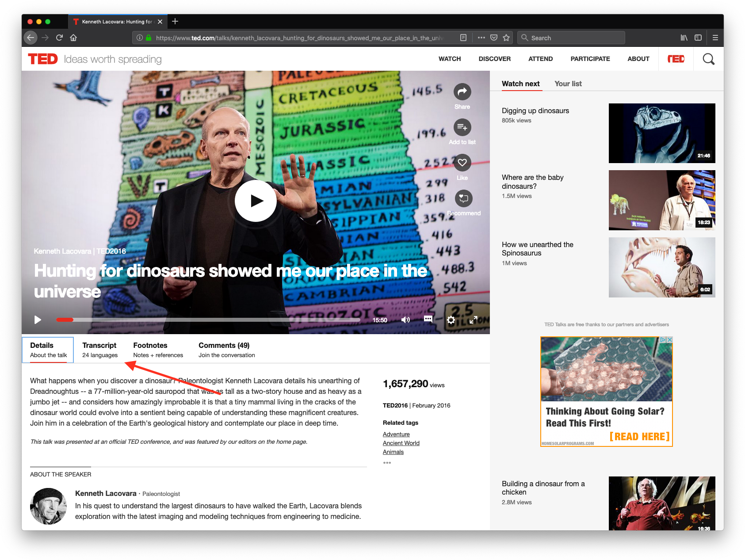The width and height of the screenshot is (745, 560).
Task: Save the page to Pocket
Action: pyautogui.click(x=494, y=38)
